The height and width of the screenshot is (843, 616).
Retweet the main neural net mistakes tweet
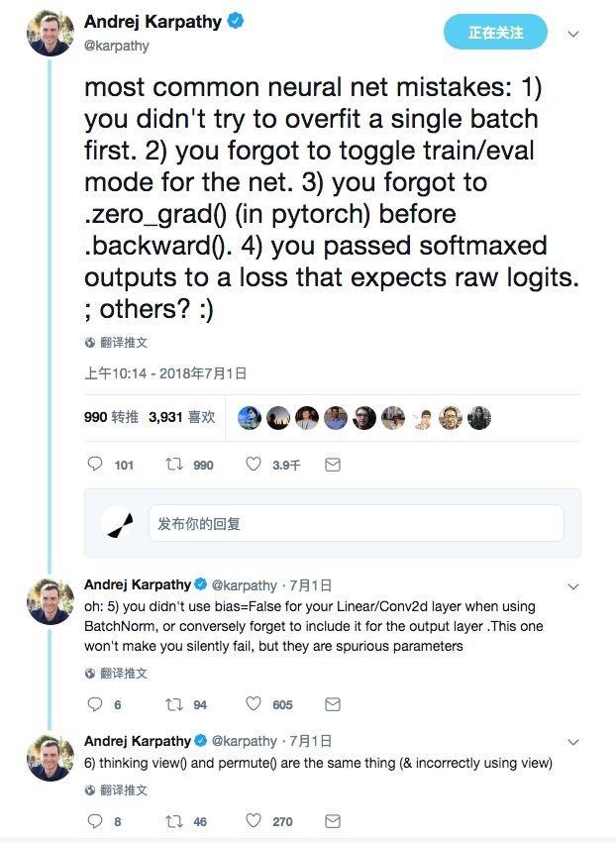click(173, 464)
